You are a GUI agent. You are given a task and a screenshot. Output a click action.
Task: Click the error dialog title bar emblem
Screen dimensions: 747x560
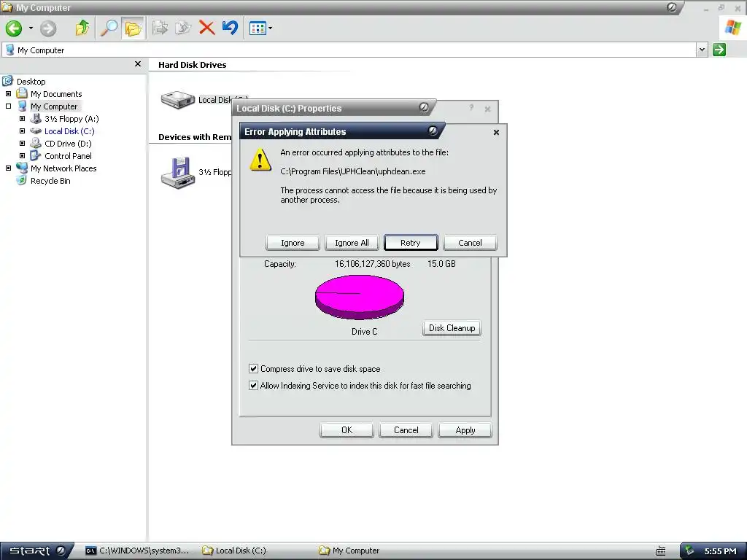coord(433,131)
